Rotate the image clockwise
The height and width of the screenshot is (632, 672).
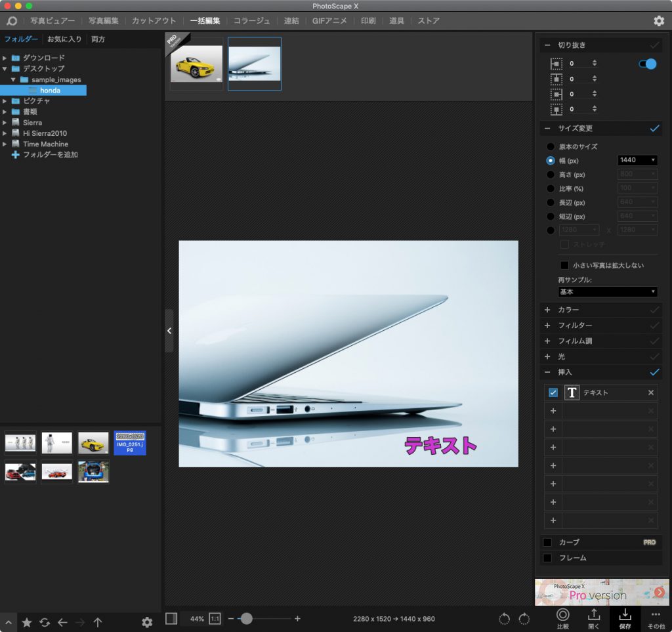pos(524,619)
